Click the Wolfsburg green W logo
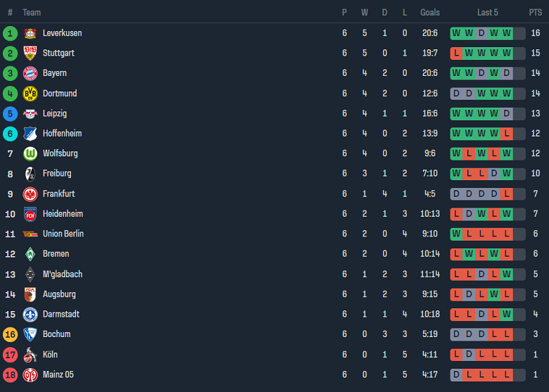 coord(30,153)
